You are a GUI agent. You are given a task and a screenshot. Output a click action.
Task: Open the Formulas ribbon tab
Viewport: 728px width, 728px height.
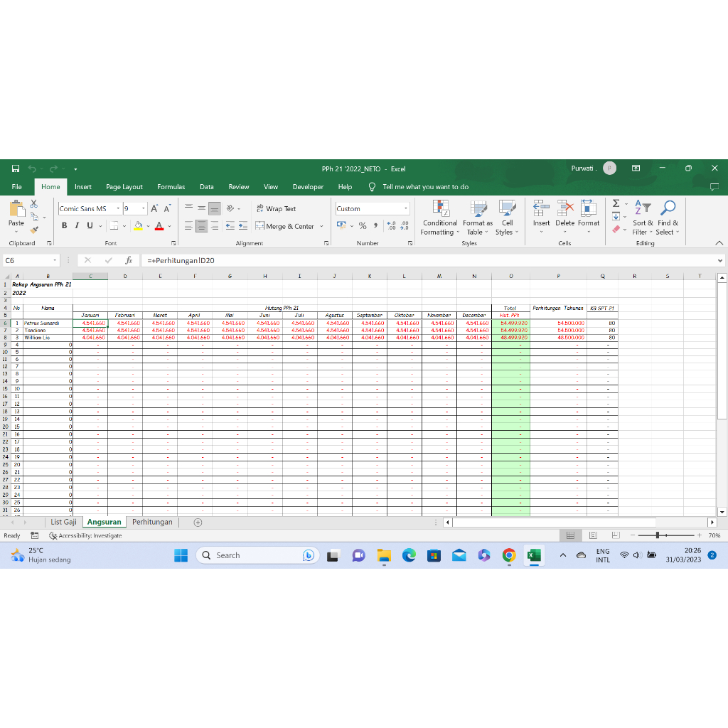[171, 186]
